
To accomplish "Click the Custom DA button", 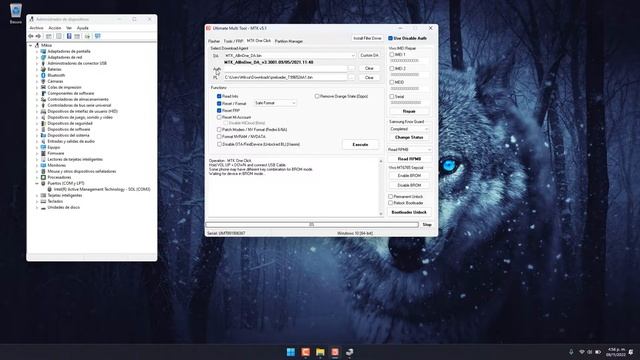I will click(x=369, y=55).
